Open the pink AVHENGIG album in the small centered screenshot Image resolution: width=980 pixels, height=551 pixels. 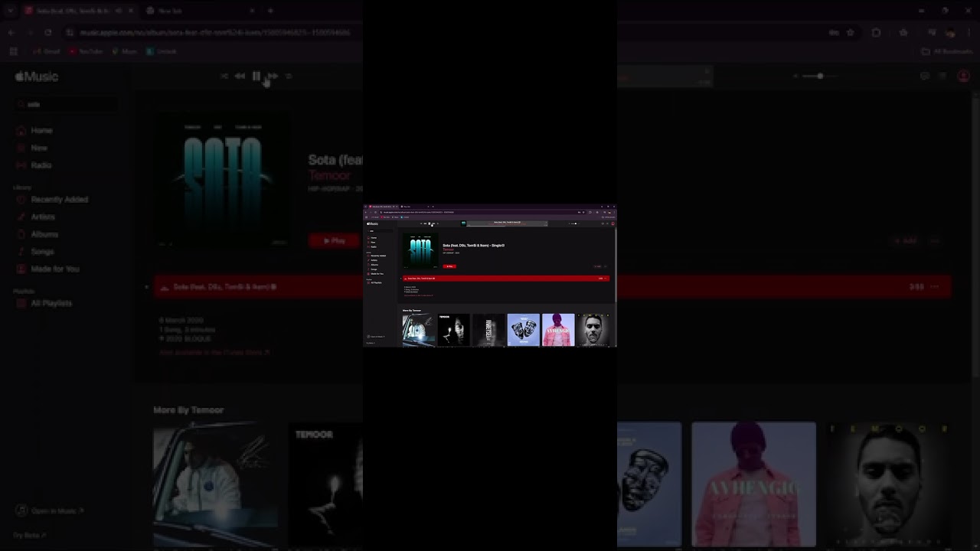pos(558,330)
